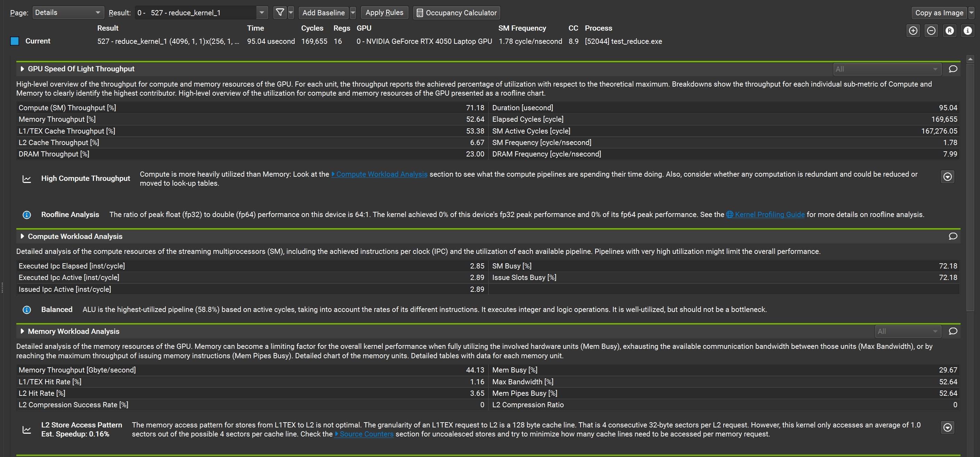980x457 pixels.
Task: Expand the Compute Workload Analysis section
Action: (22, 236)
